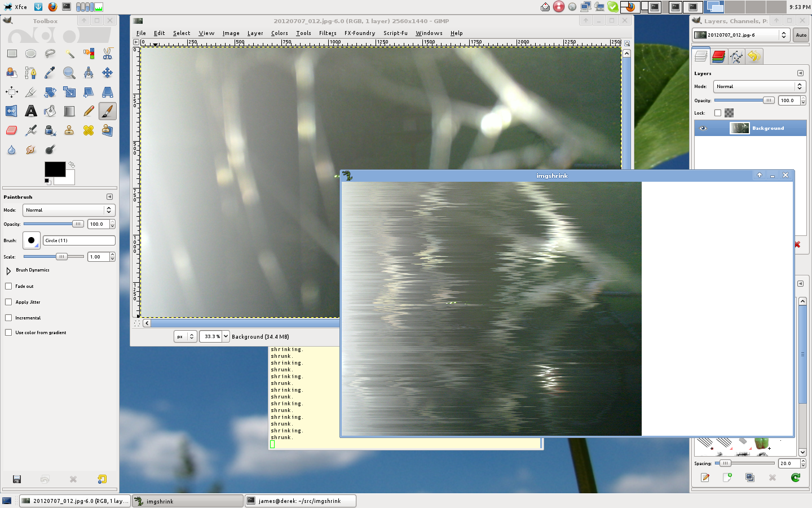
Task: Switch to imgshrink in the taskbar
Action: click(x=187, y=501)
